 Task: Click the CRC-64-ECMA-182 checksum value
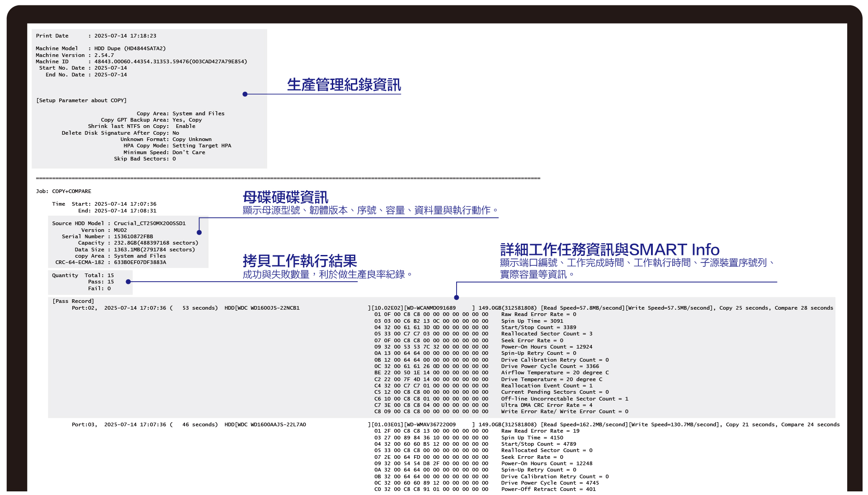[140, 262]
